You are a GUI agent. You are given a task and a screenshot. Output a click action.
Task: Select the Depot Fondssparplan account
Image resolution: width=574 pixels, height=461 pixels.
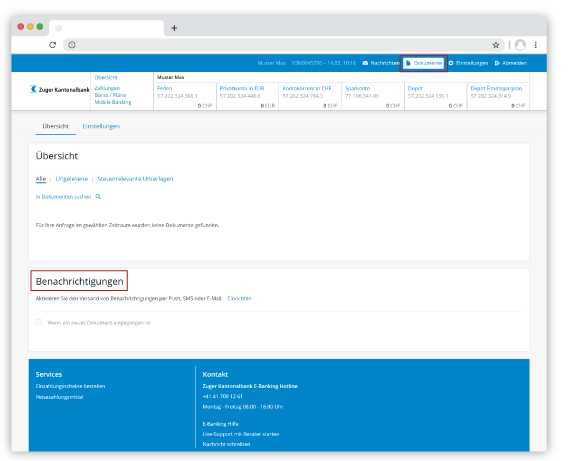click(498, 96)
